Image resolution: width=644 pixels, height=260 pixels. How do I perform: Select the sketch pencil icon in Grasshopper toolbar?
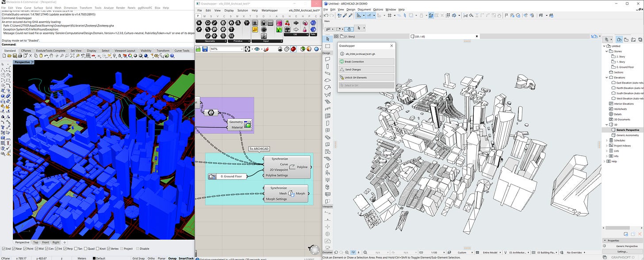pos(266,49)
